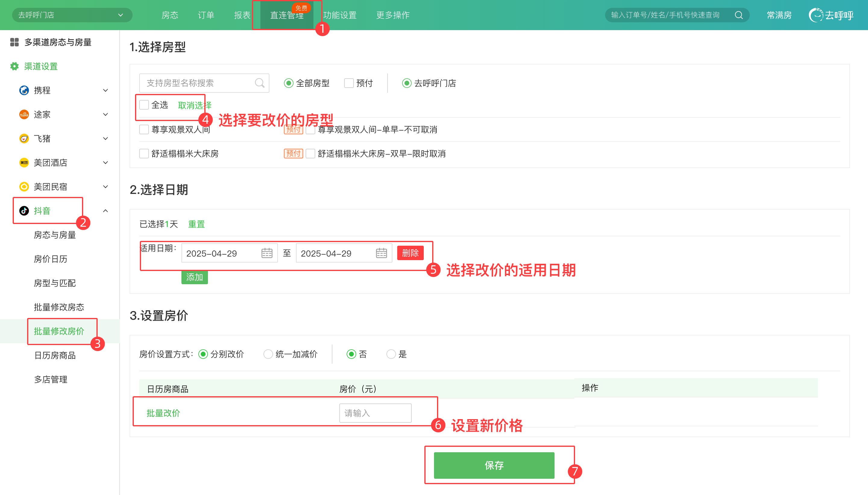
Task: Click the Douyin (抖音) channel icon
Action: click(24, 211)
